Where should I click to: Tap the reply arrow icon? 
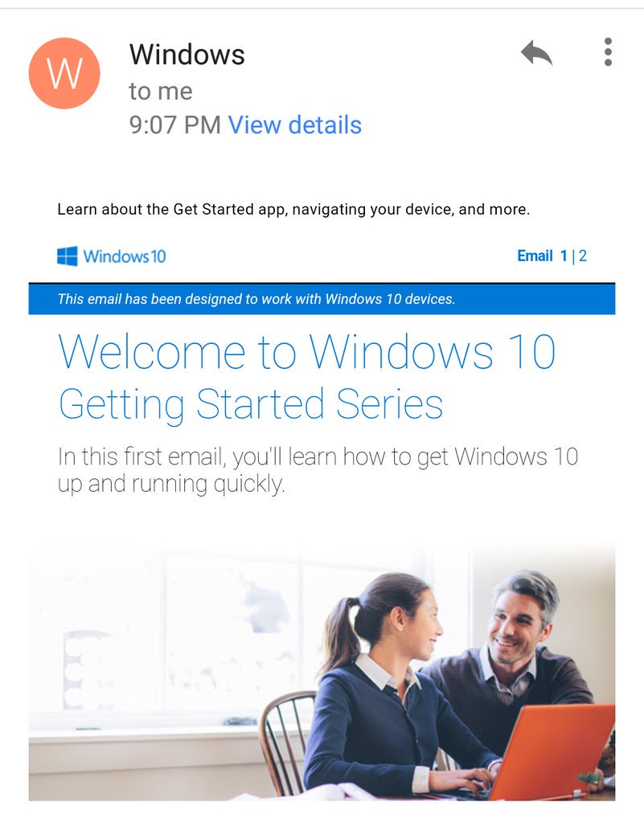click(x=536, y=52)
